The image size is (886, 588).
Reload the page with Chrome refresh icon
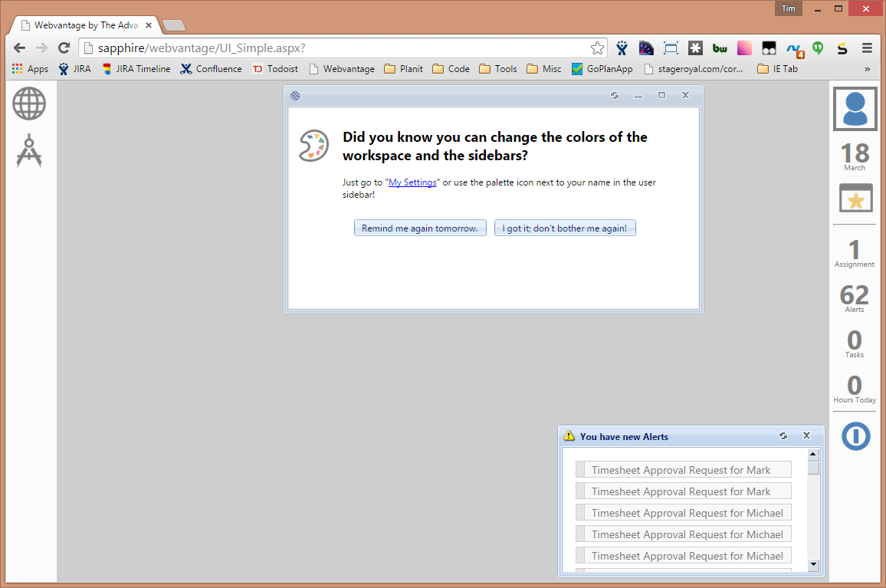64,48
